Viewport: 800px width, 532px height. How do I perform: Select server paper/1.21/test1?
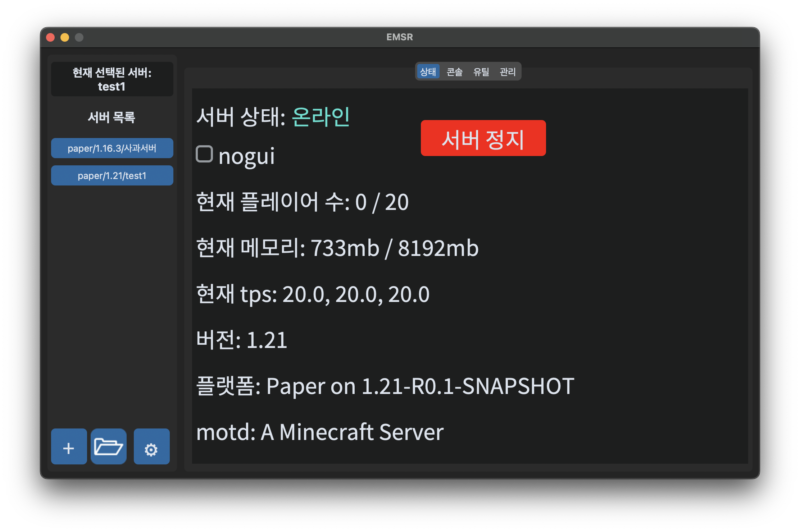pyautogui.click(x=112, y=175)
